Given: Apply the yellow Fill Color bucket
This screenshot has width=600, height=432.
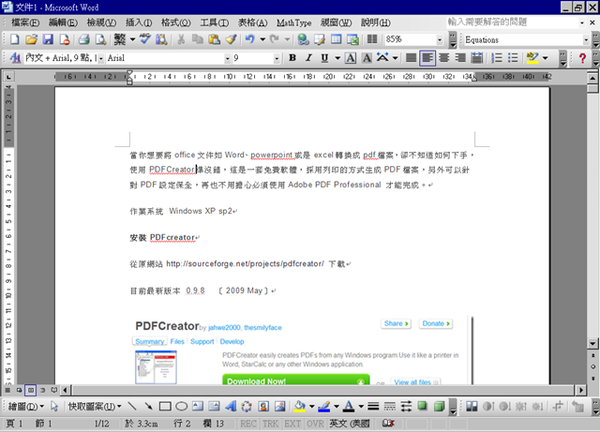Looking at the screenshot, I should pos(299,406).
